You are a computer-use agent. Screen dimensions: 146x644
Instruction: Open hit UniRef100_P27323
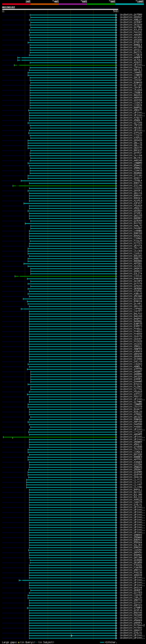(131, 244)
